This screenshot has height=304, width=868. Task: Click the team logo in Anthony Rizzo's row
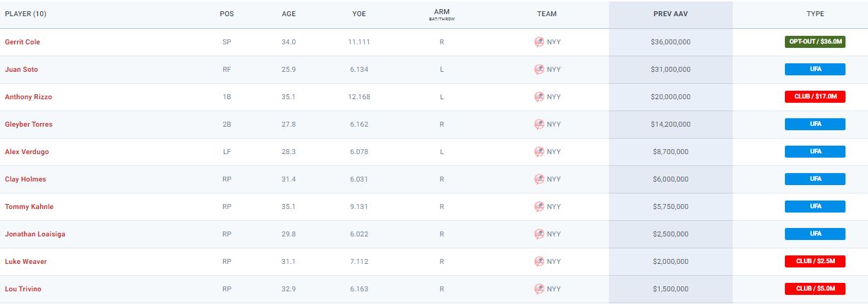[539, 97]
